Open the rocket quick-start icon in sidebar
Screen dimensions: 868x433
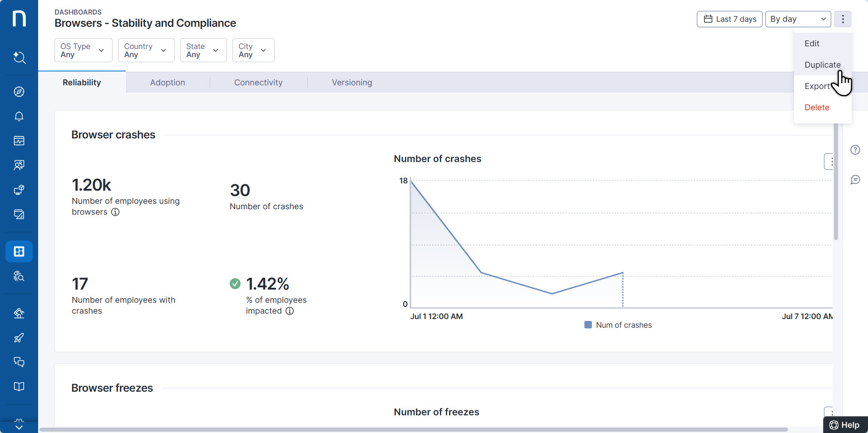point(19,338)
